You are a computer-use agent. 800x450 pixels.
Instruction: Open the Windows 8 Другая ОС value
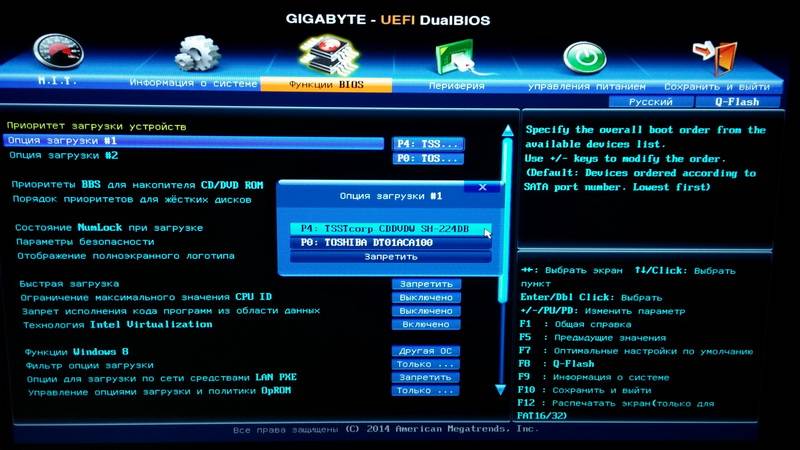(426, 351)
